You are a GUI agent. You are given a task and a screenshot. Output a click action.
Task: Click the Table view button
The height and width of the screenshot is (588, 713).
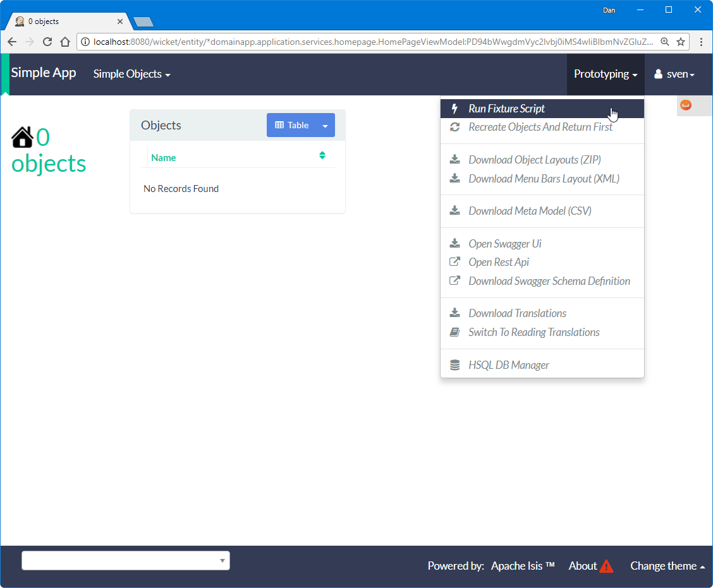[x=291, y=126]
